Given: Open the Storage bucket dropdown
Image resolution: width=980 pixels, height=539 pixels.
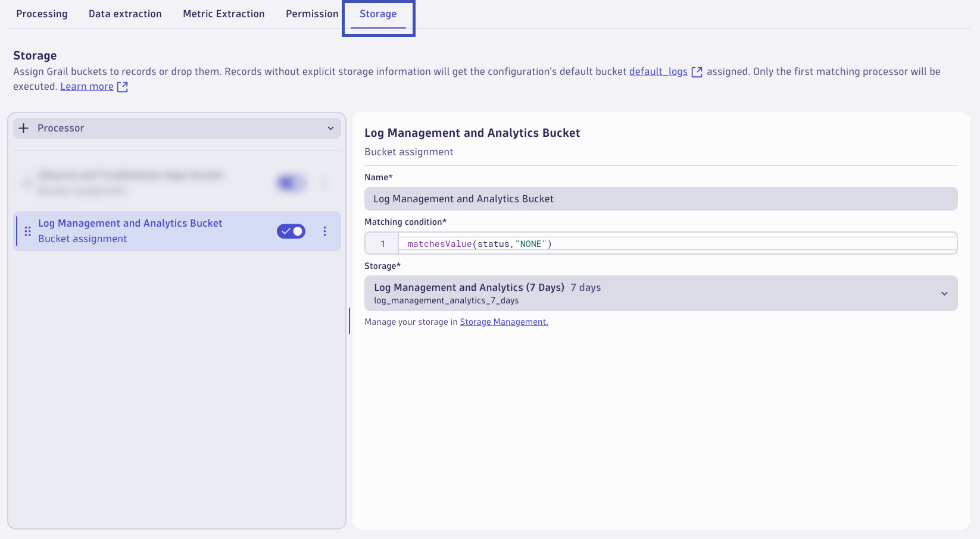Looking at the screenshot, I should [x=661, y=293].
